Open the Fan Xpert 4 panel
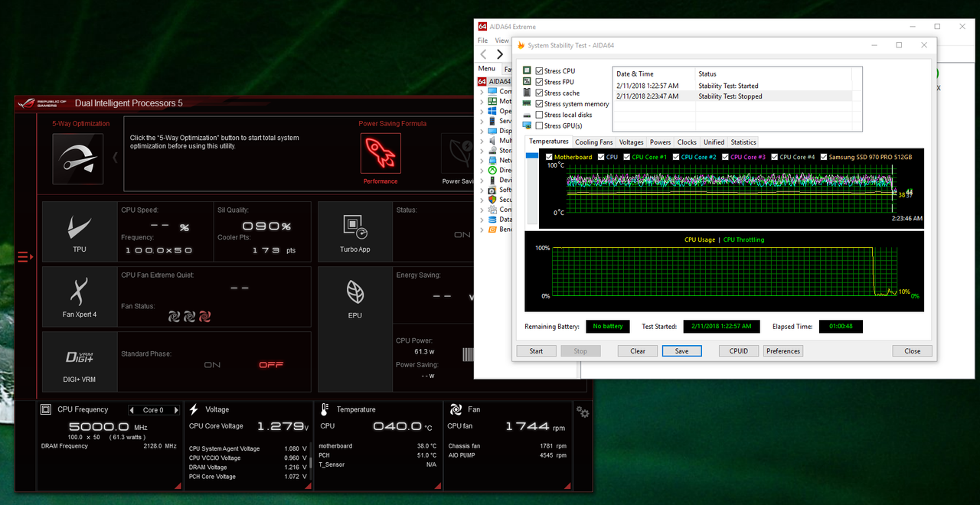This screenshot has height=505, width=980. tap(80, 297)
